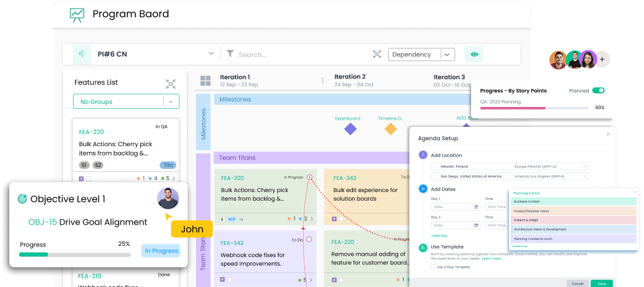This screenshot has width=644, height=287.
Task: Check checkbox on Remove manual adding card
Action: (x=341, y=280)
